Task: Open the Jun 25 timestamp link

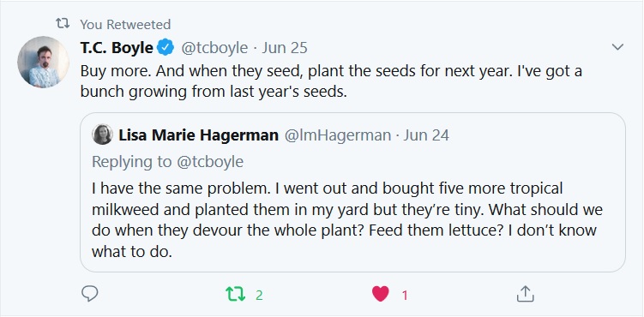Action: tap(284, 48)
